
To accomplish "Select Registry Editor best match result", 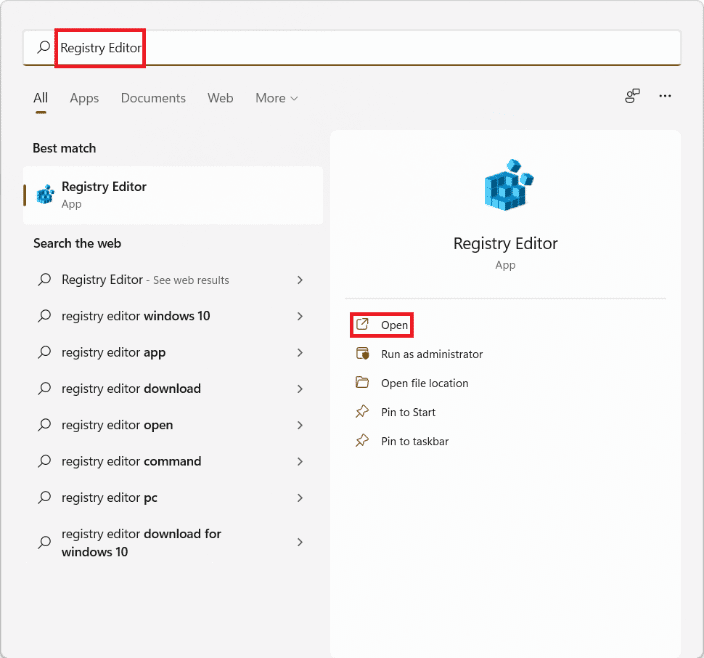I will (x=173, y=195).
